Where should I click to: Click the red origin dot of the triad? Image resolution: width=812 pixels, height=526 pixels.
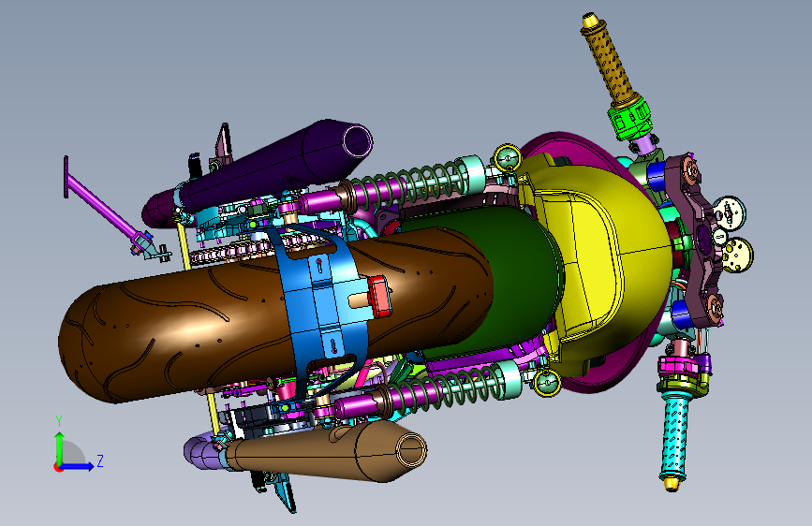pyautogui.click(x=57, y=467)
